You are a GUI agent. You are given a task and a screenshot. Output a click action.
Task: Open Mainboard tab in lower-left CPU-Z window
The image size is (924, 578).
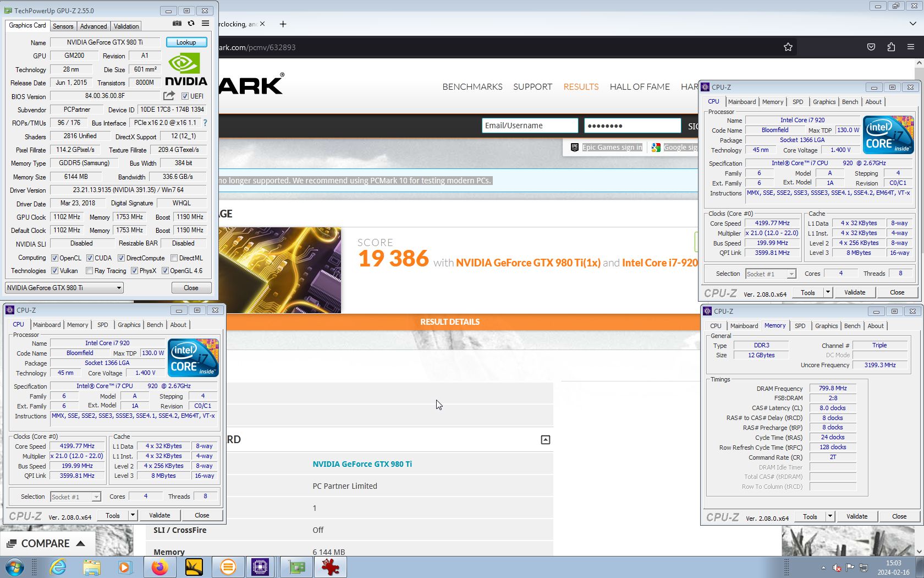point(47,325)
